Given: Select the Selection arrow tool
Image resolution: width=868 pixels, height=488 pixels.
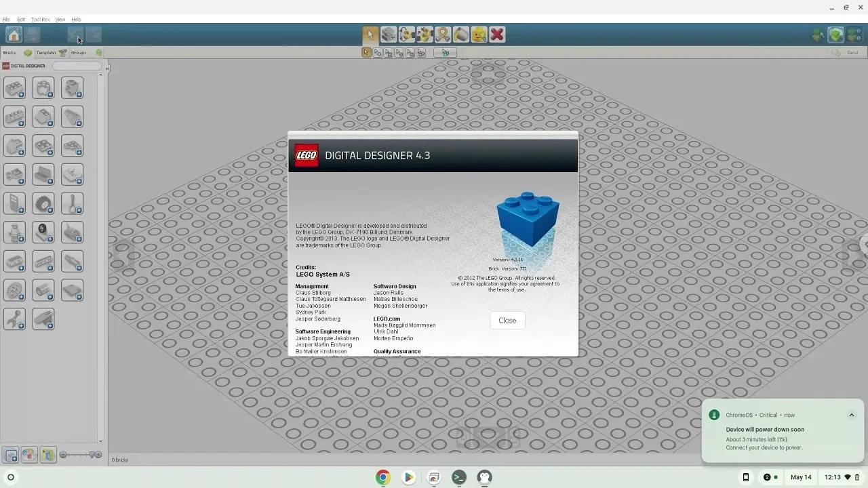Looking at the screenshot, I should 370,35.
